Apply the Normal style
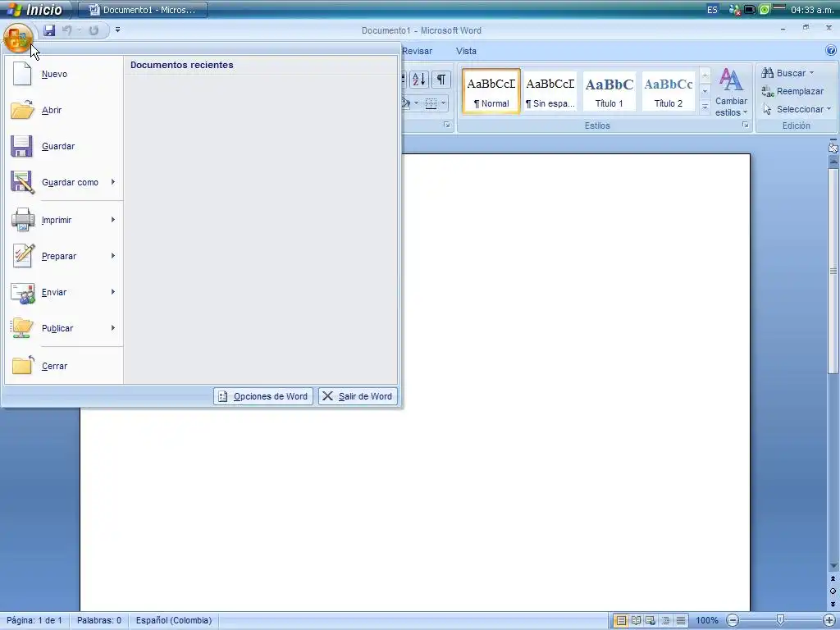Viewport: 840px width, 630px height. click(x=491, y=92)
